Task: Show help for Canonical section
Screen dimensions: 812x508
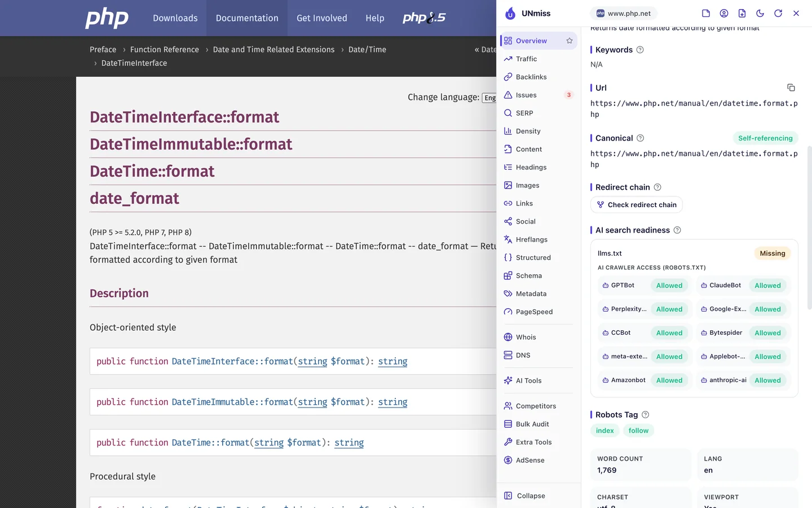Action: pyautogui.click(x=641, y=138)
